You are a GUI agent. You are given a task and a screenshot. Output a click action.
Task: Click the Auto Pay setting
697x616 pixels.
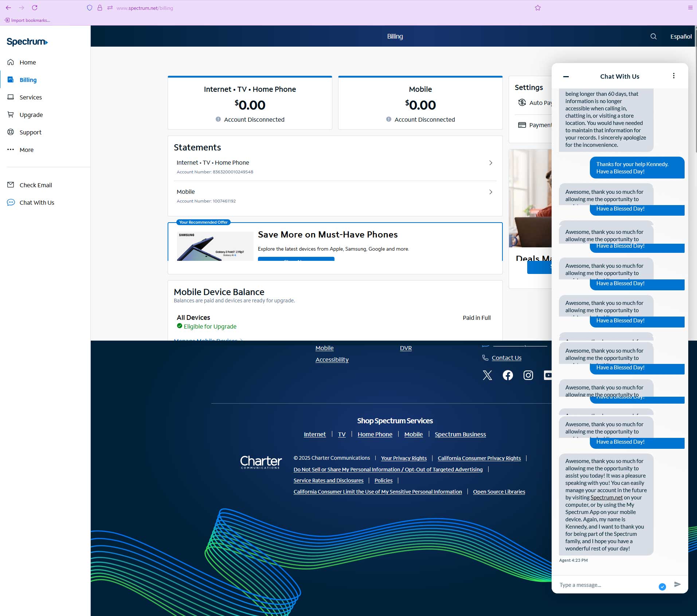pyautogui.click(x=535, y=103)
